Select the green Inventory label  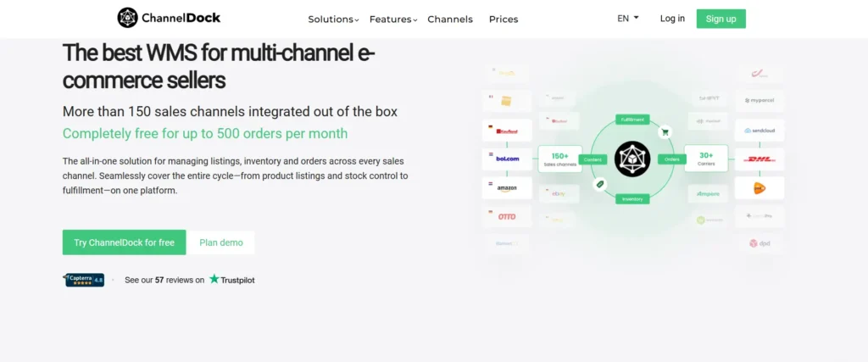tap(632, 198)
